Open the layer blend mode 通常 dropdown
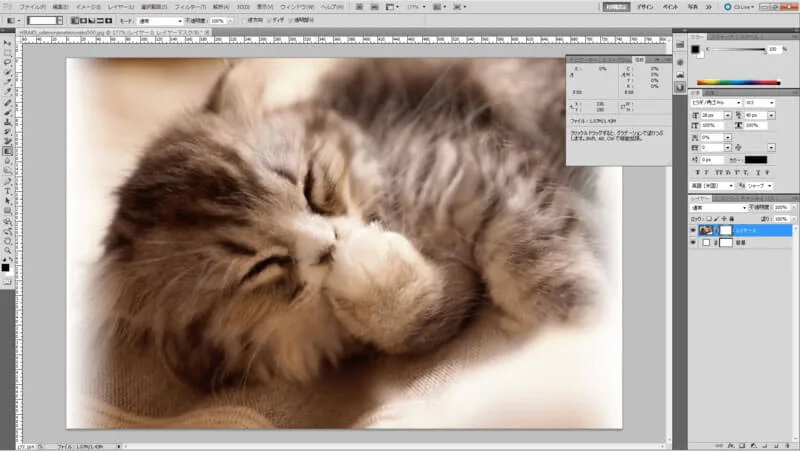This screenshot has width=800, height=451. [x=719, y=208]
